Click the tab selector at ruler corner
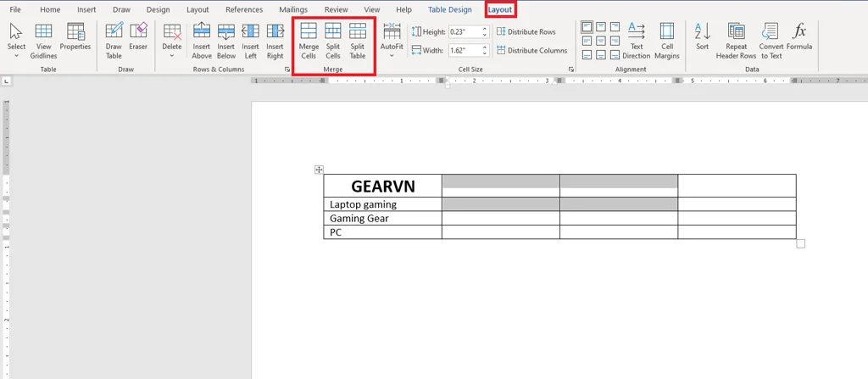868x379 pixels. (x=6, y=81)
